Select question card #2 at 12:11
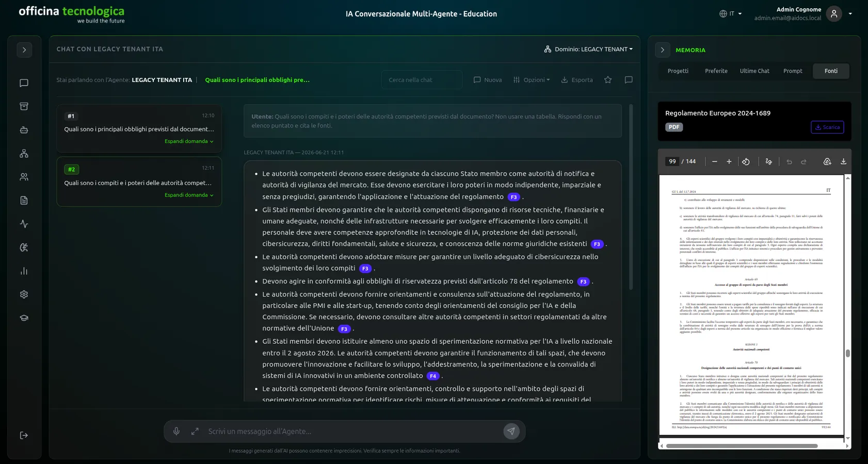This screenshot has height=464, width=868. tap(139, 181)
